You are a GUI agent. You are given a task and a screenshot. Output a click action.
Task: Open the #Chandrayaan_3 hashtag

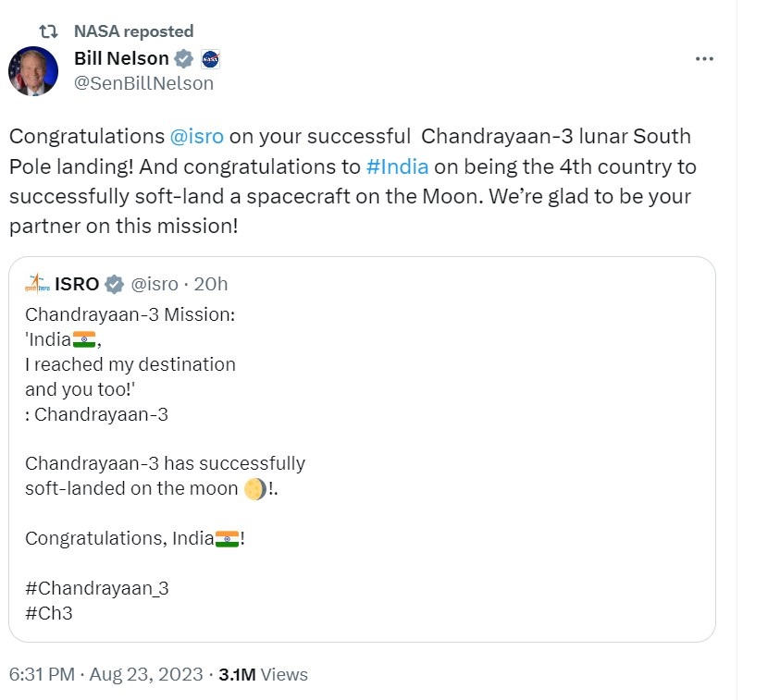(97, 588)
